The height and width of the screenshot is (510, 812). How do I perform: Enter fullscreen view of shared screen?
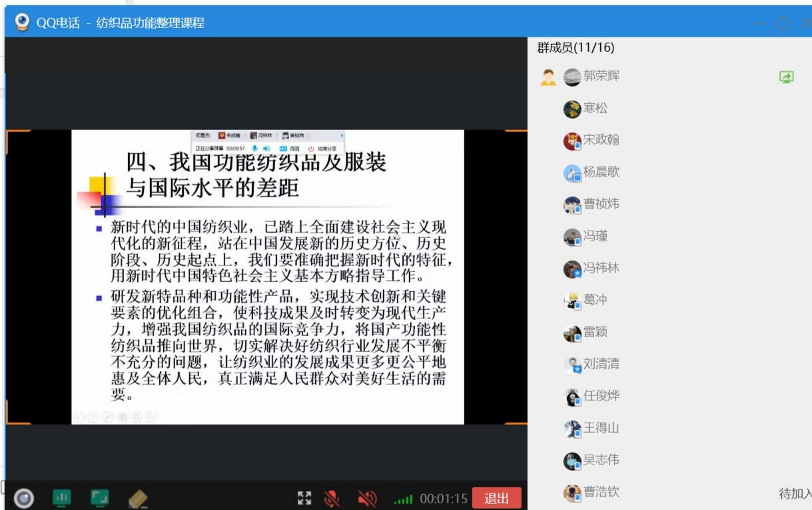304,498
